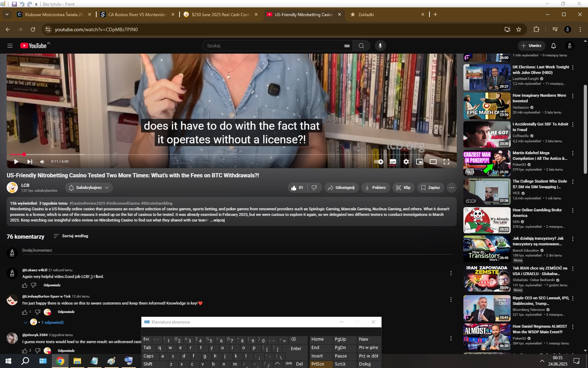Image resolution: width=588 pixels, height=368 pixels.
Task: Open LCB channel avatar
Action: [13, 188]
